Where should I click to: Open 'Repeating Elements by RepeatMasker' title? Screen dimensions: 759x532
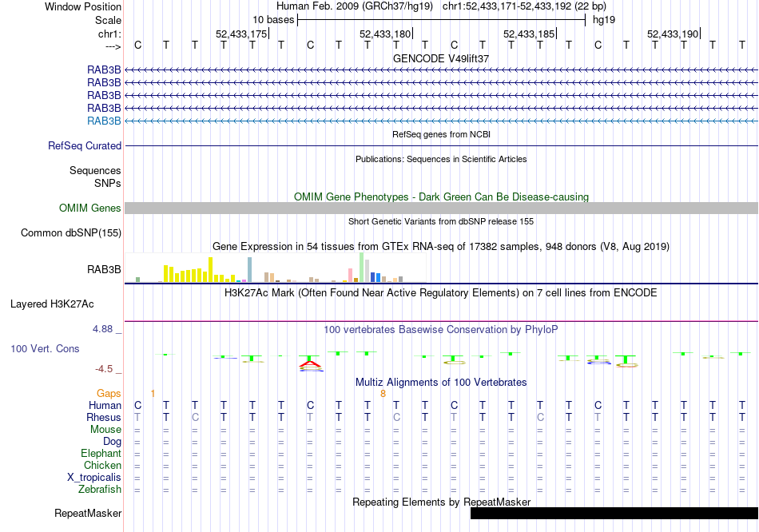coord(441,502)
